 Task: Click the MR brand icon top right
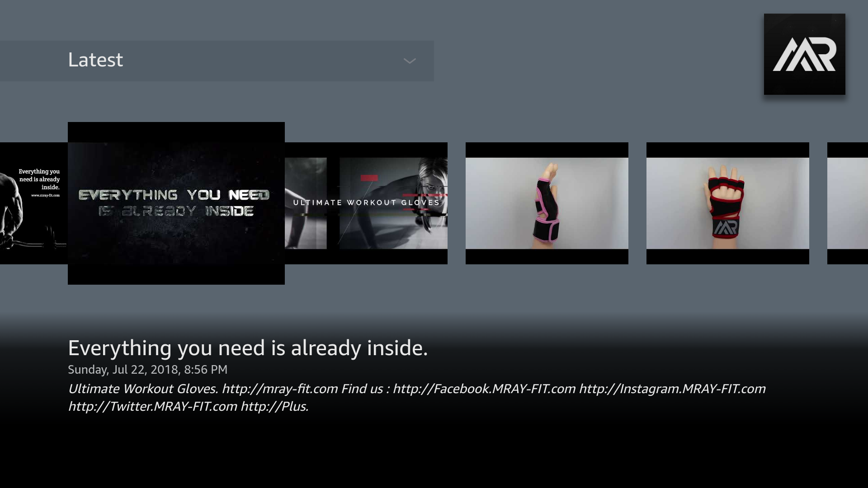point(804,54)
